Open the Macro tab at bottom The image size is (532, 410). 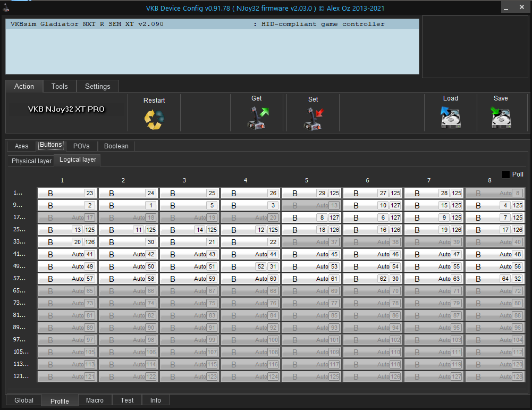[95, 400]
